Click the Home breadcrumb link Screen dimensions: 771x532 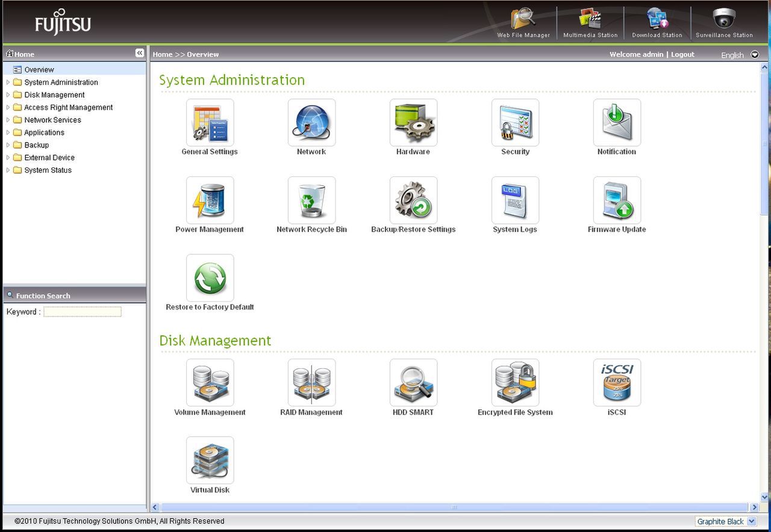(x=163, y=54)
